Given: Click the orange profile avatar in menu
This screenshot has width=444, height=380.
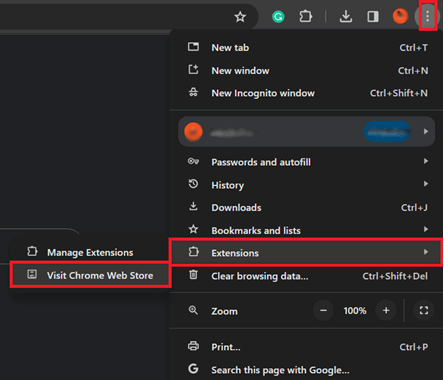Looking at the screenshot, I should click(193, 132).
